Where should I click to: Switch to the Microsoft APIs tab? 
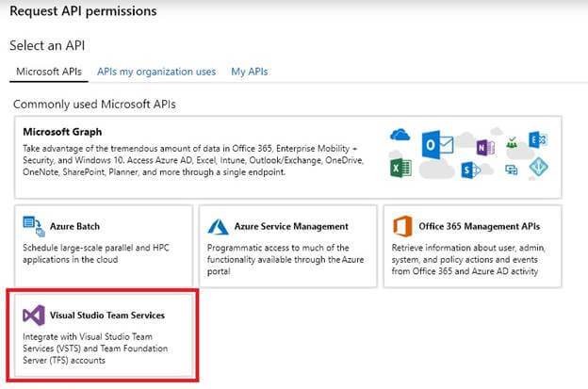49,72
